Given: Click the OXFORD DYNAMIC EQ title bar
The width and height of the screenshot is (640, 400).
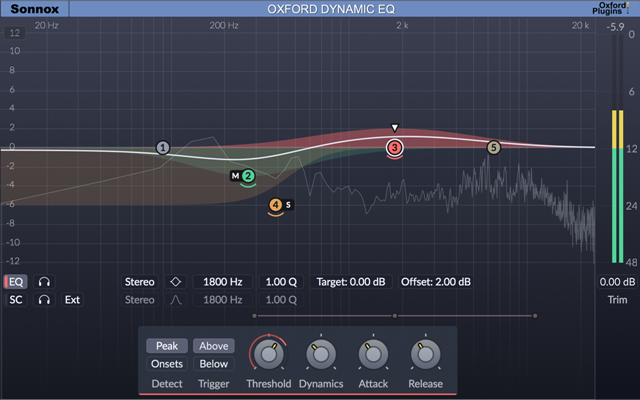Looking at the screenshot, I should pos(331,9).
